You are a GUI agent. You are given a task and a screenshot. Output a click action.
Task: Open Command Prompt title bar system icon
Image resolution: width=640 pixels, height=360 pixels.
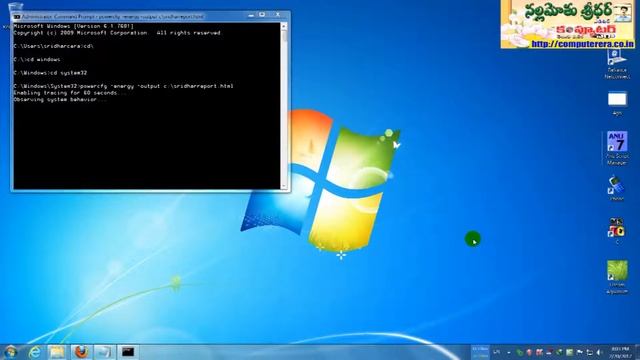coord(17,17)
